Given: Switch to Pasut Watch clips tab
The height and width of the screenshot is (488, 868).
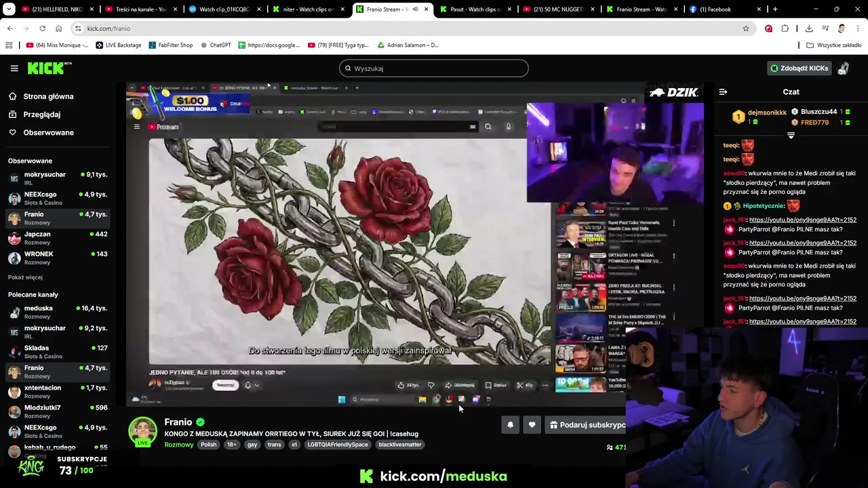Looking at the screenshot, I should click(476, 9).
